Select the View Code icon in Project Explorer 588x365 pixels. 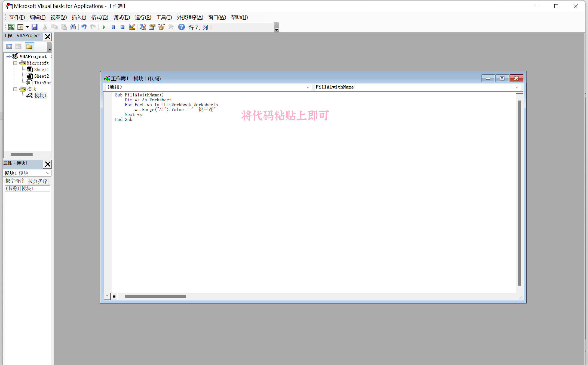pyautogui.click(x=9, y=47)
